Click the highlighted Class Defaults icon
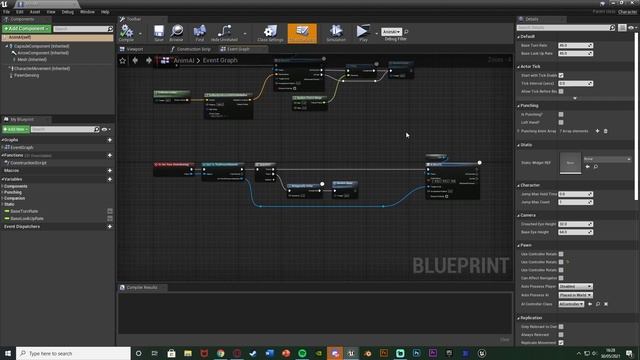The height and width of the screenshot is (360, 640). 302,33
